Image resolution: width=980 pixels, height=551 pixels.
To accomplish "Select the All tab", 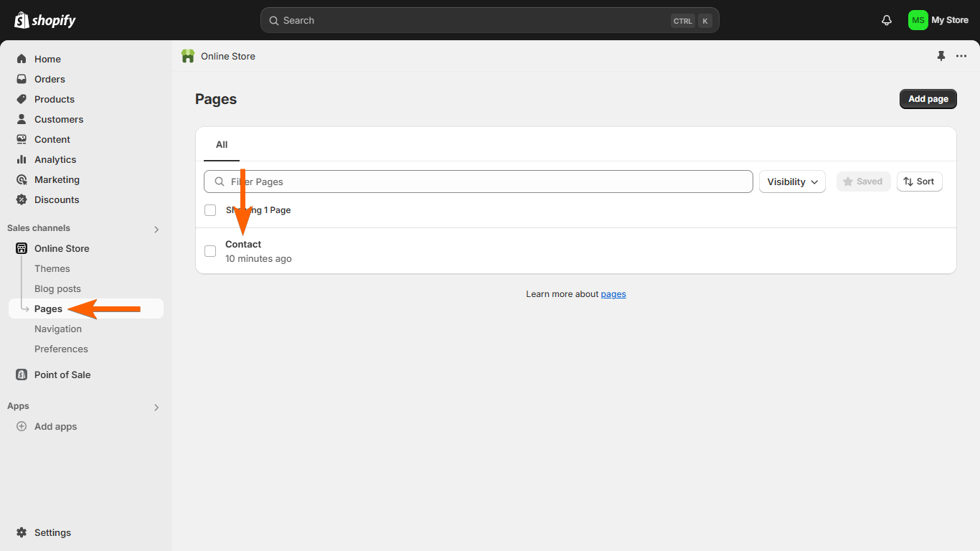I will [x=222, y=145].
